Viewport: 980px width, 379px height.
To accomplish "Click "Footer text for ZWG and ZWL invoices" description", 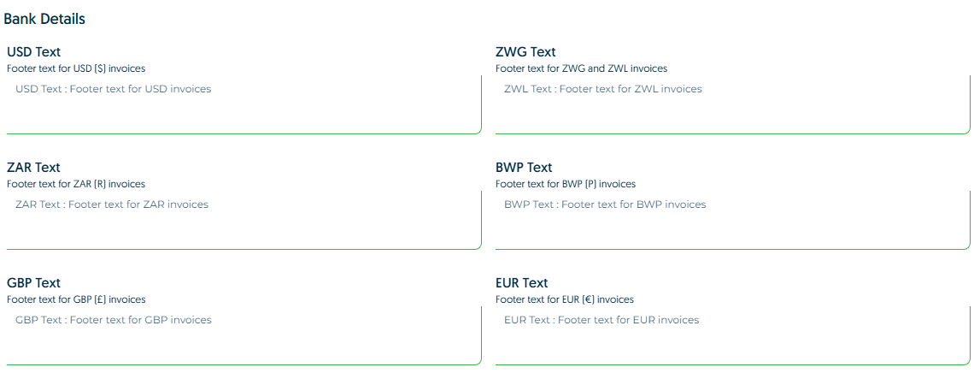I will pyautogui.click(x=581, y=68).
